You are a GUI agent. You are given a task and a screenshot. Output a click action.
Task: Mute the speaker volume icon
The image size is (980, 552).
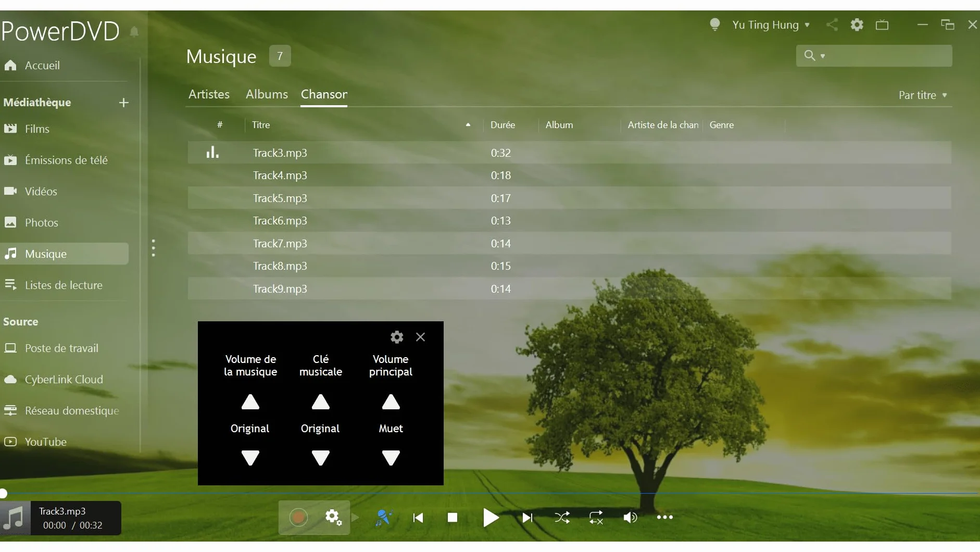point(630,517)
